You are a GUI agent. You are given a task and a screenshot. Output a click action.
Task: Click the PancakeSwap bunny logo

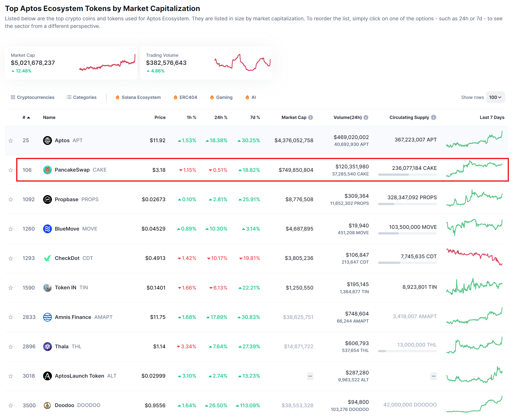pyautogui.click(x=47, y=170)
